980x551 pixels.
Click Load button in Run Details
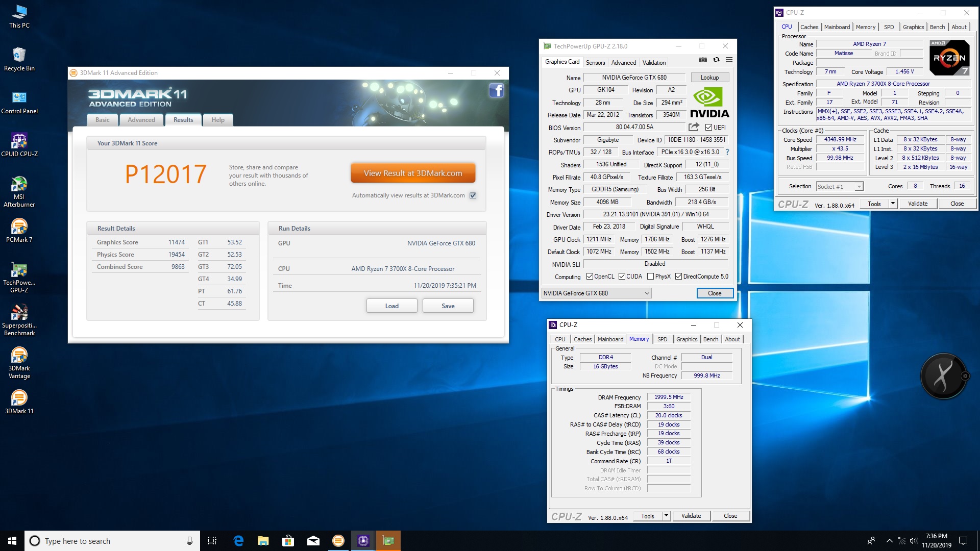click(391, 306)
